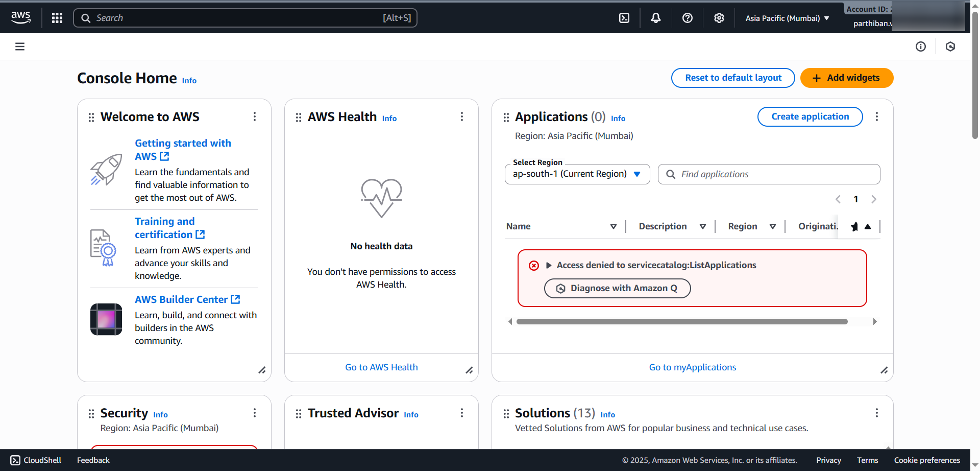Click the Create application button
This screenshot has height=471, width=980.
[810, 116]
